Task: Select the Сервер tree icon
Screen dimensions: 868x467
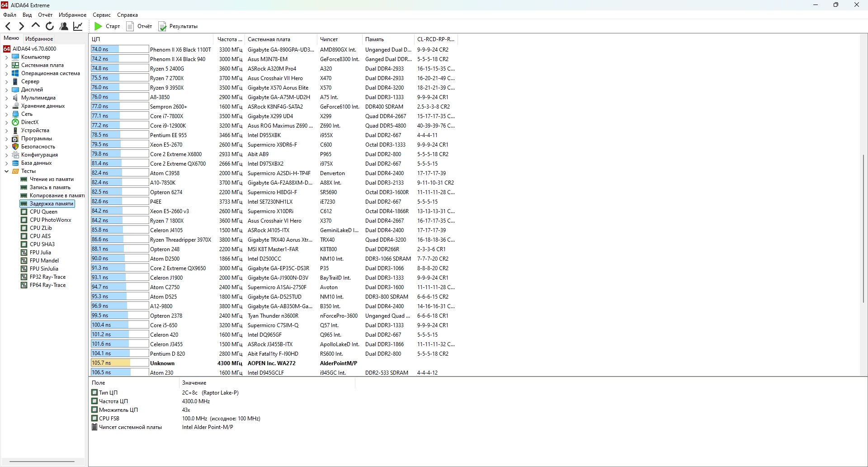Action: 15,81
